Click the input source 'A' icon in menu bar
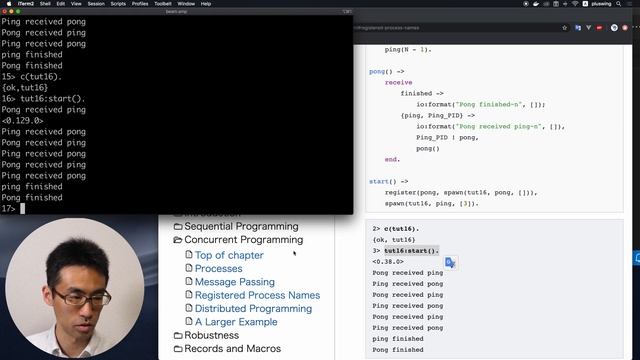This screenshot has width=640, height=360. click(x=585, y=4)
